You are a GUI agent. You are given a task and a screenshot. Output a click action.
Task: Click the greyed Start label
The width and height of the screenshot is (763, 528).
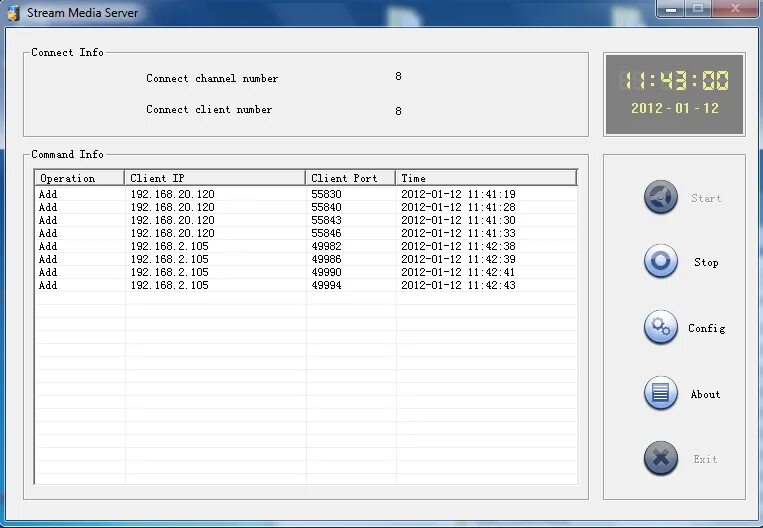click(x=706, y=198)
